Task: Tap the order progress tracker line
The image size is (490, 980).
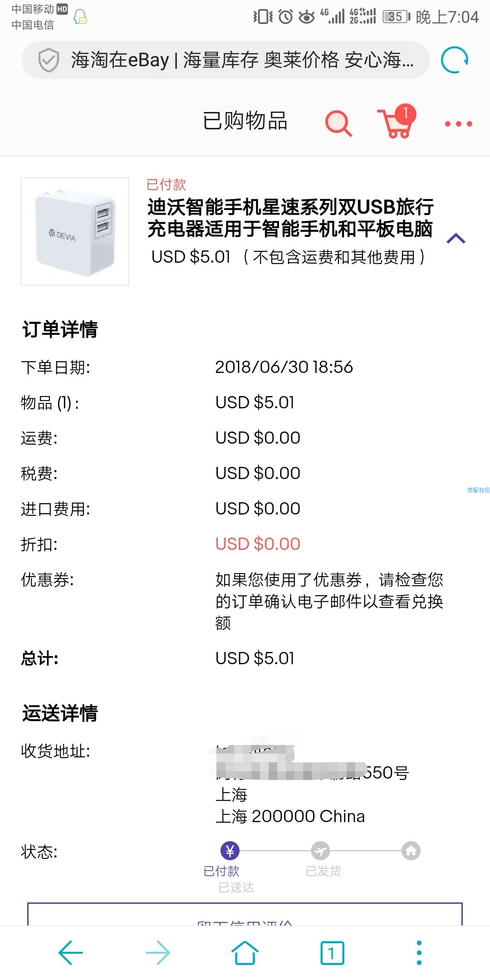Action: tap(320, 851)
